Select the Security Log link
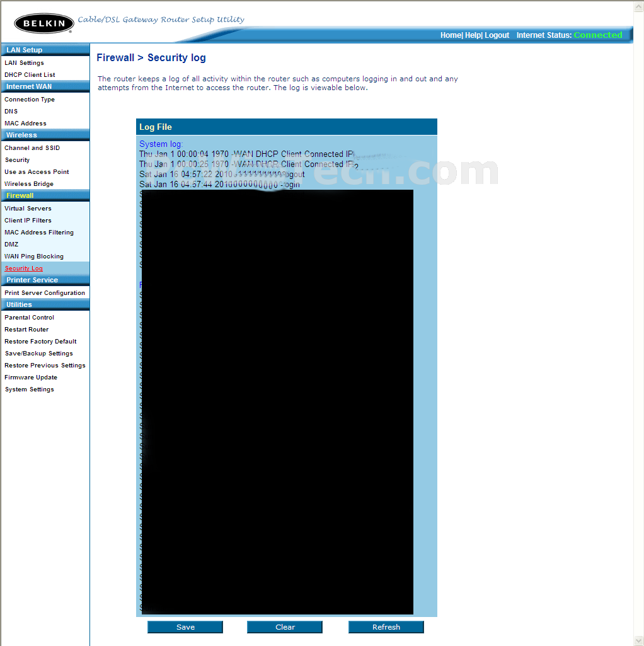Image resolution: width=644 pixels, height=646 pixels. tap(24, 268)
